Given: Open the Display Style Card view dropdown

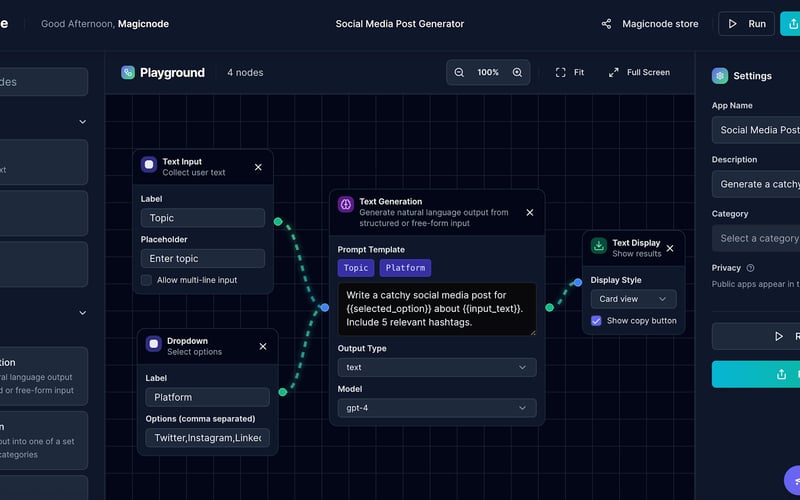Looking at the screenshot, I should click(x=634, y=299).
